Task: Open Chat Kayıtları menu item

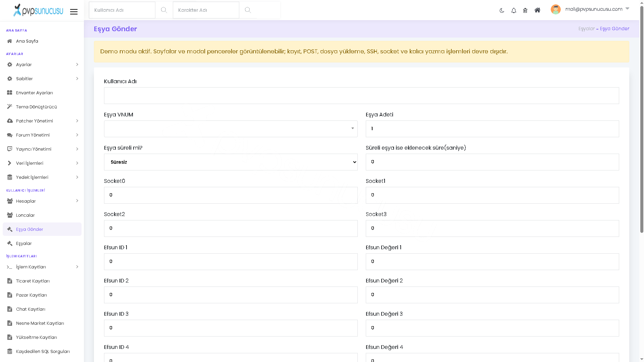Action: pos(42,309)
